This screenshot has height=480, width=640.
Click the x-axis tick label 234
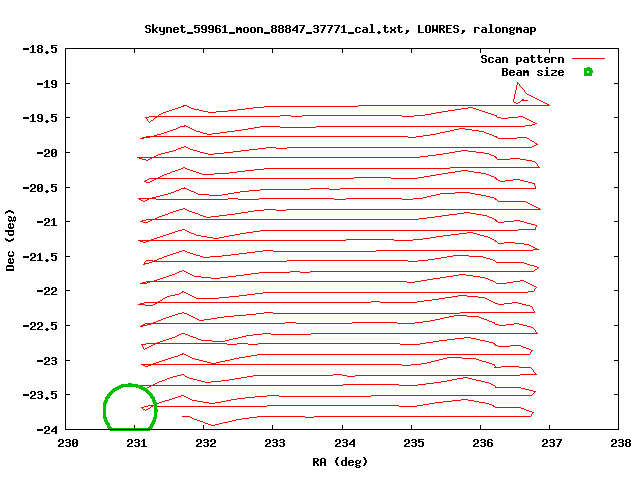(x=344, y=443)
